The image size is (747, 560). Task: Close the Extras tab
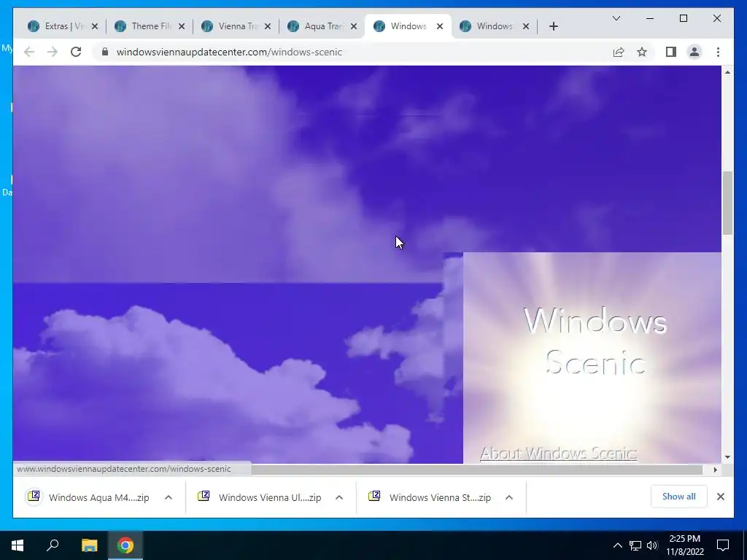(95, 26)
